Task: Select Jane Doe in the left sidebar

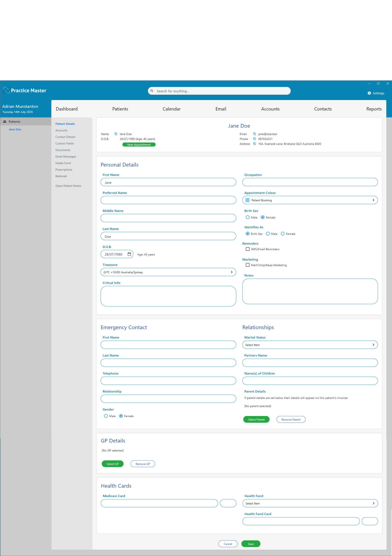Action: point(15,129)
